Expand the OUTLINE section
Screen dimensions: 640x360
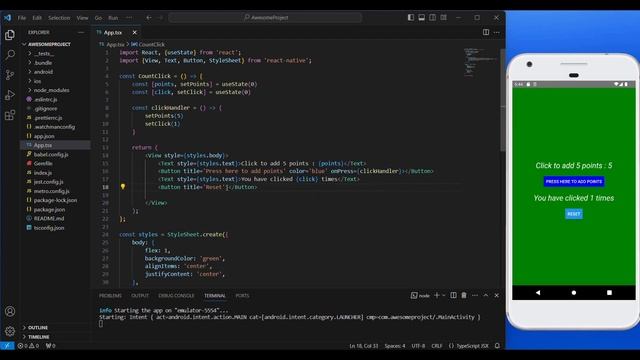[38, 328]
